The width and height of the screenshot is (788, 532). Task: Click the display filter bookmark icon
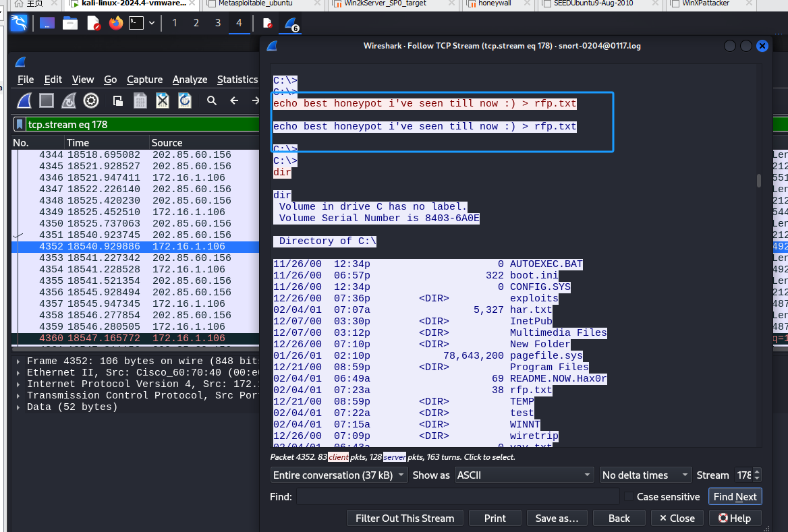click(19, 124)
